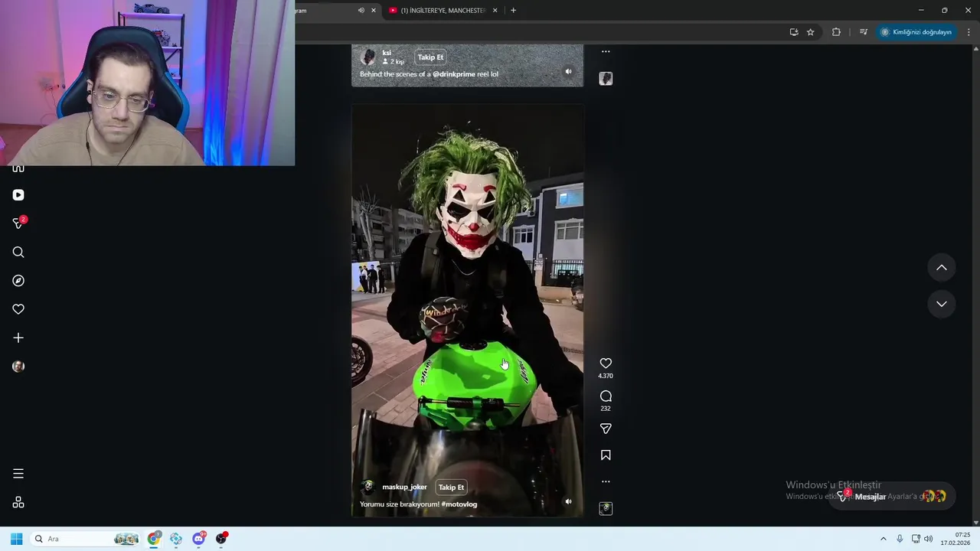The width and height of the screenshot is (980, 551).
Task: Open the Explore compass page
Action: click(x=18, y=281)
